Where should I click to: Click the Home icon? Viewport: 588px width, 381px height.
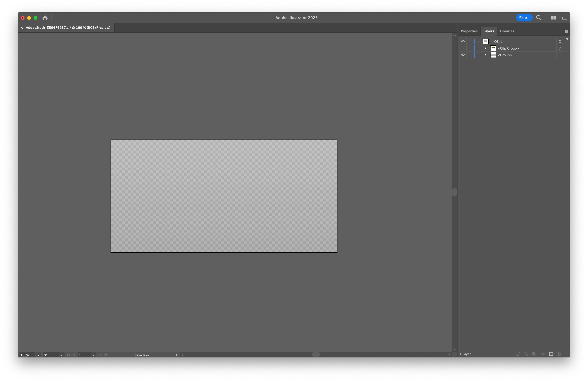pyautogui.click(x=45, y=18)
